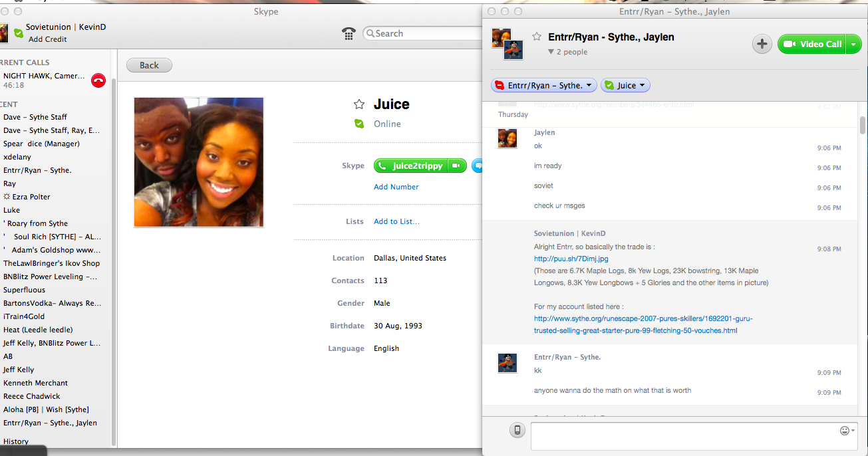Open the Skype dial pad phone icon
The width and height of the screenshot is (868, 456).
click(349, 33)
